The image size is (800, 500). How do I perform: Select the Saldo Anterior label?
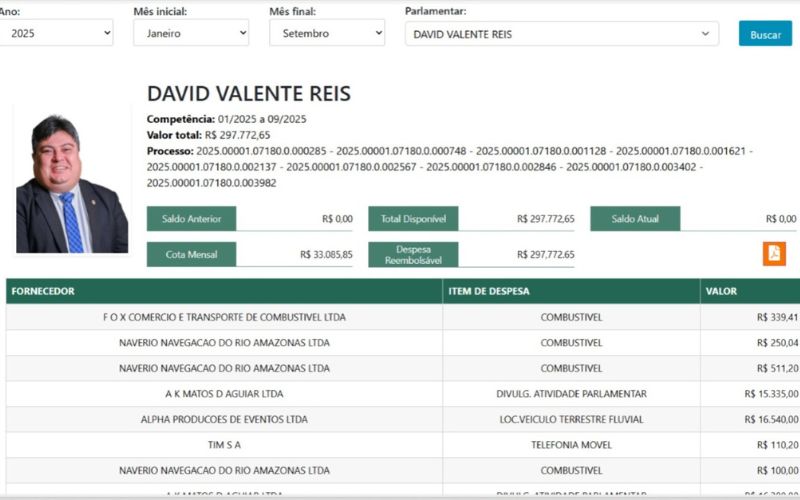tap(191, 219)
